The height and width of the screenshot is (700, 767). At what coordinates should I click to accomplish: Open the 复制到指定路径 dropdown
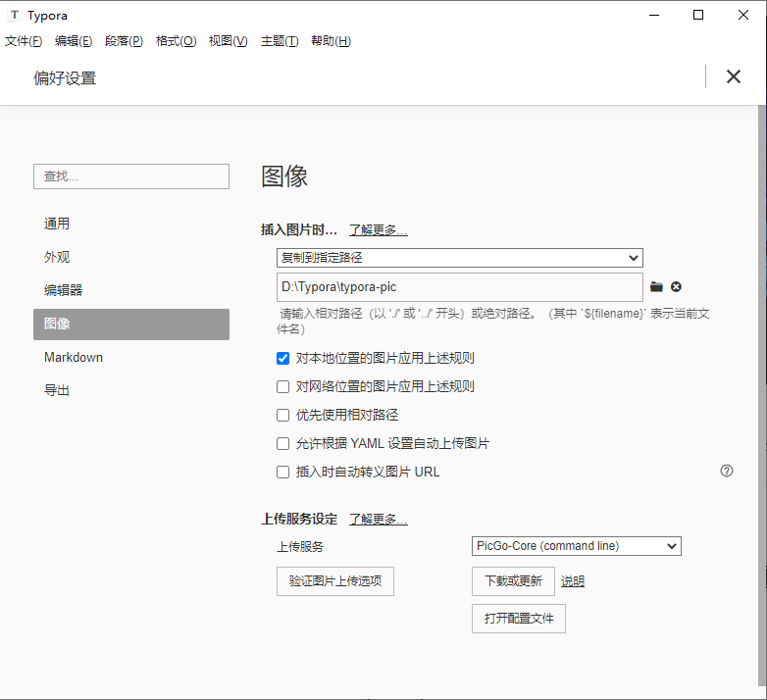[460, 258]
